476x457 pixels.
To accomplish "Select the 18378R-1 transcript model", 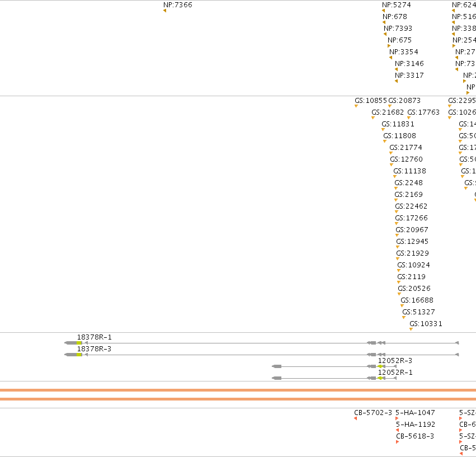I will click(262, 343).
